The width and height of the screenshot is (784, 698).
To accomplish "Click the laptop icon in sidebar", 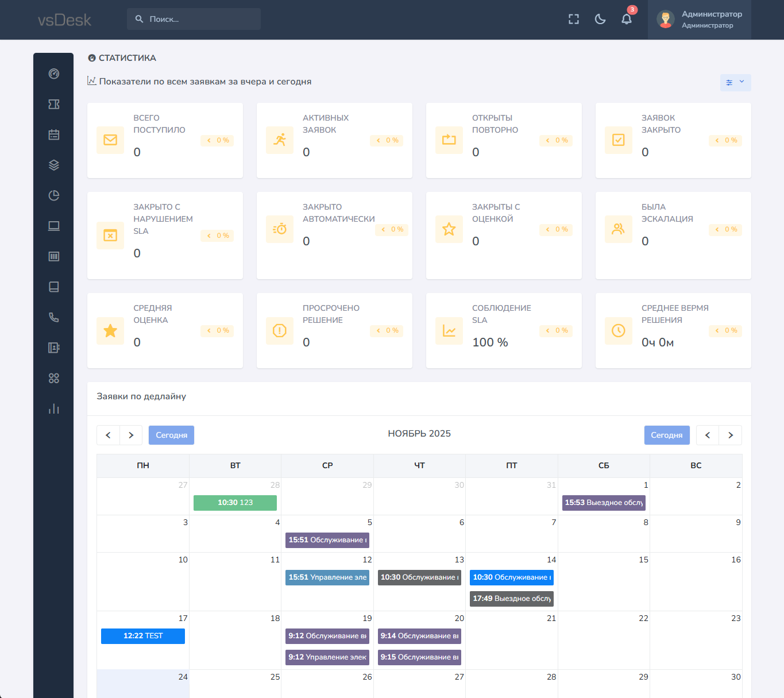I will pos(54,226).
